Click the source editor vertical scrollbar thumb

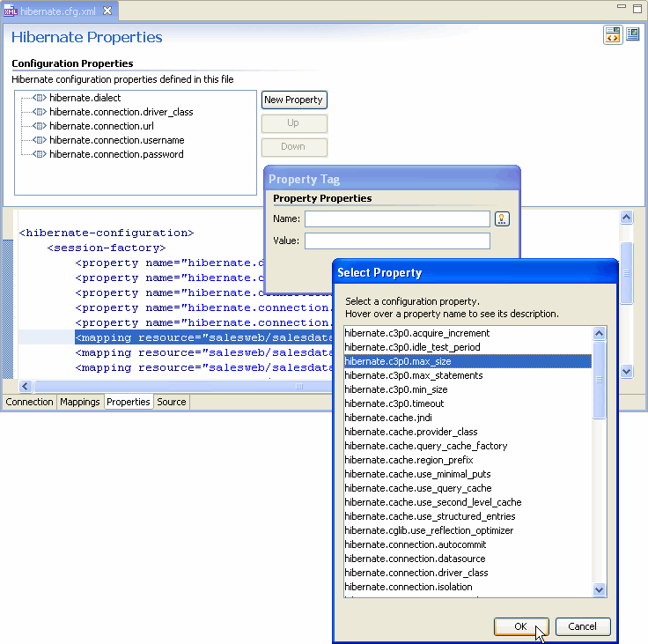point(627,273)
